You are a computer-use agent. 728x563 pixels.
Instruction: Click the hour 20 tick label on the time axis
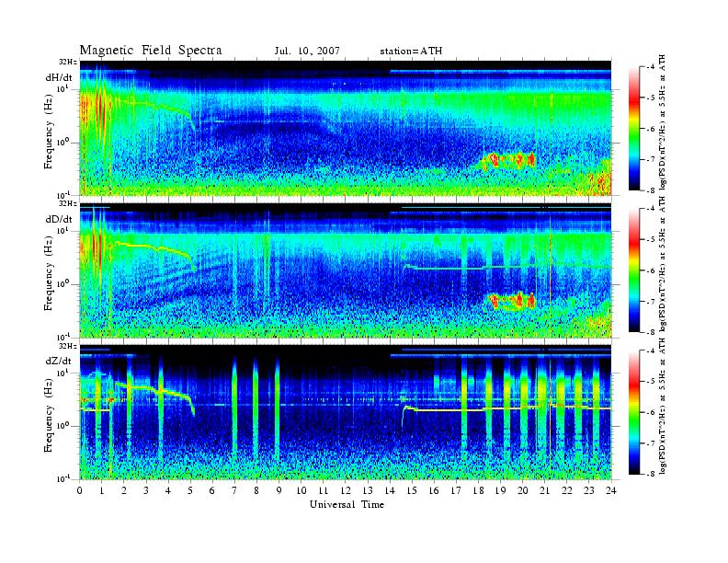click(x=523, y=490)
